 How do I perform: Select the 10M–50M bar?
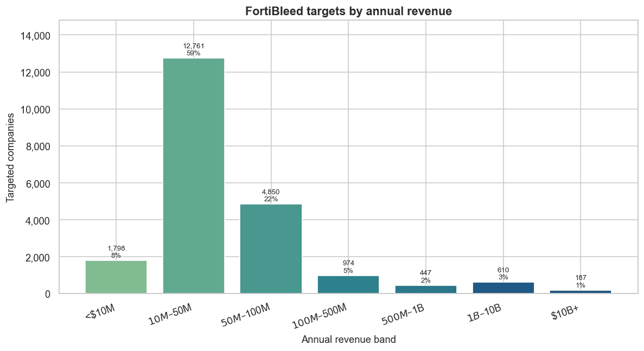194,176
